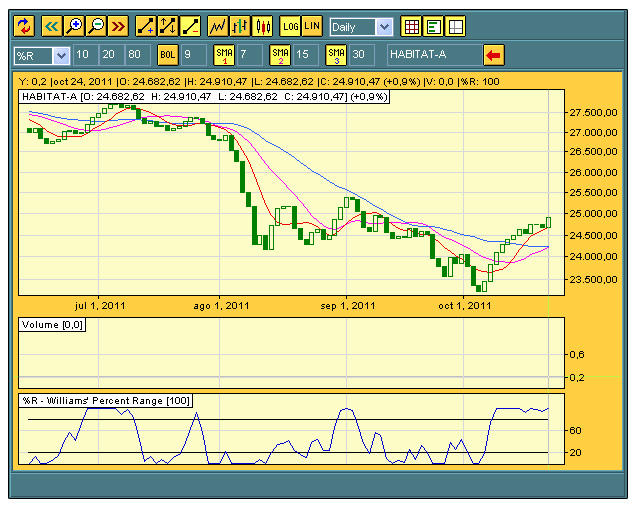The width and height of the screenshot is (635, 506).
Task: Click the HABITAT-A symbol input field
Action: point(432,55)
